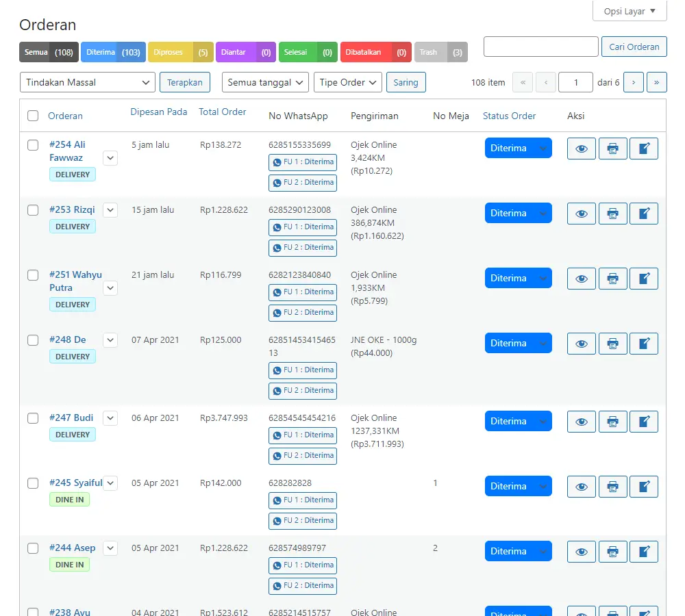This screenshot has height=616, width=685.
Task: Click the Cari Orderan button
Action: tap(634, 47)
